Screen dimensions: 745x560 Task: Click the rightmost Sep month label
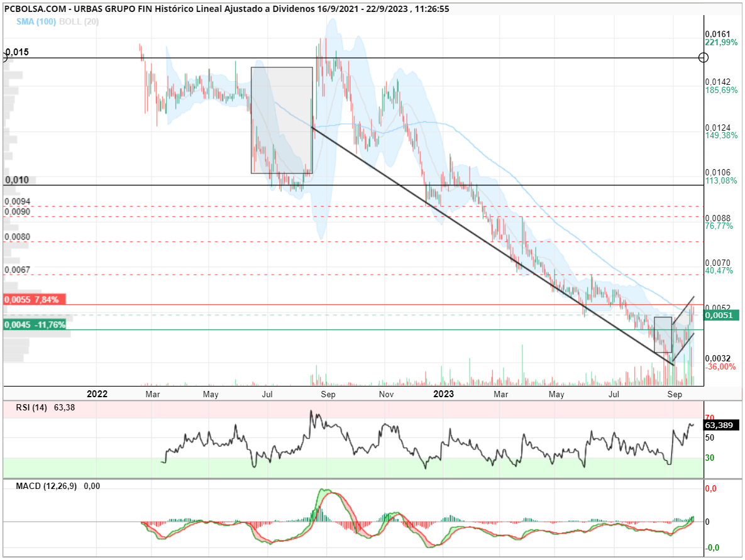click(675, 394)
